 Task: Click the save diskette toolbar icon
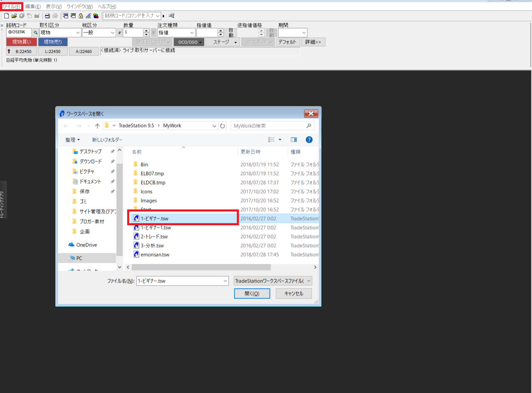pos(22,16)
